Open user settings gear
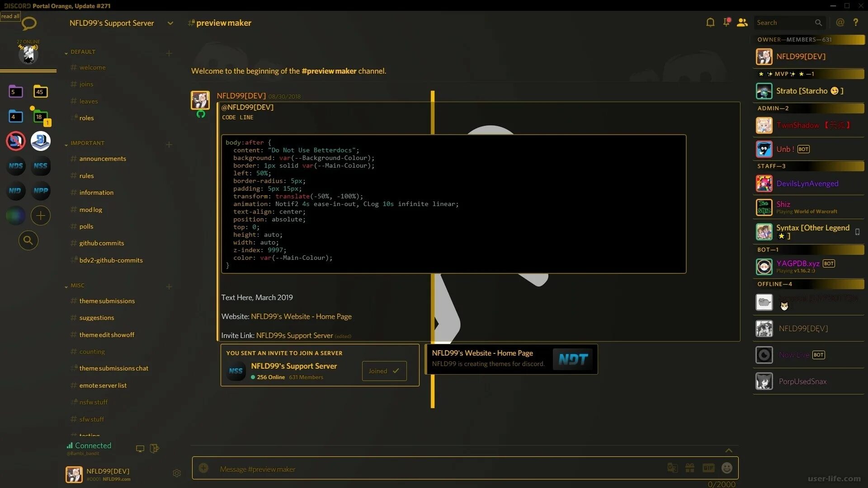Image resolution: width=868 pixels, height=488 pixels. click(x=177, y=473)
